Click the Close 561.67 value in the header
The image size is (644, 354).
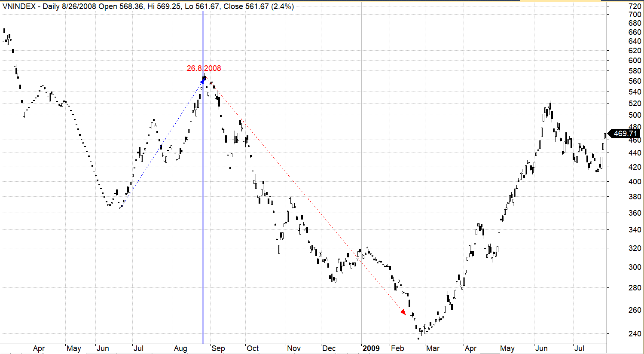point(246,6)
